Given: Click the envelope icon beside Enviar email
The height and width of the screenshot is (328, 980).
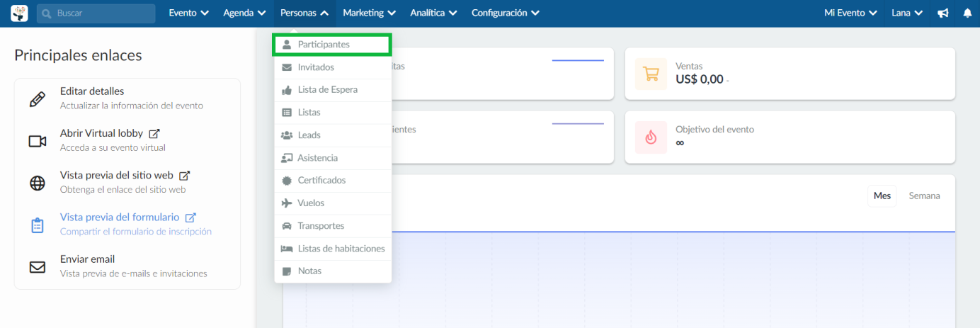Looking at the screenshot, I should 38,267.
